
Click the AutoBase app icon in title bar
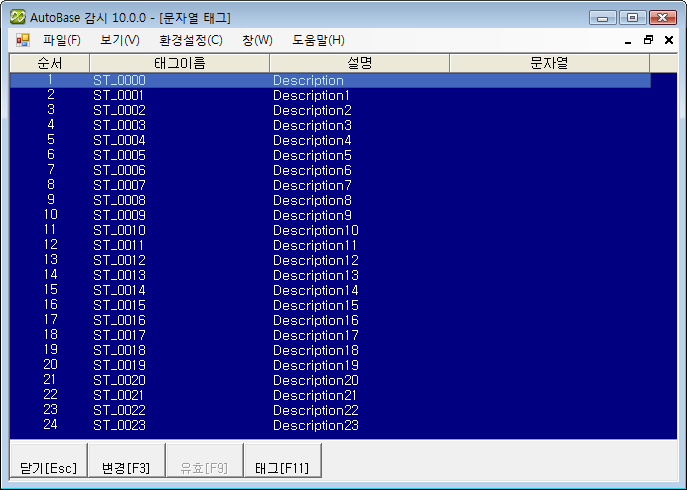pyautogui.click(x=17, y=17)
